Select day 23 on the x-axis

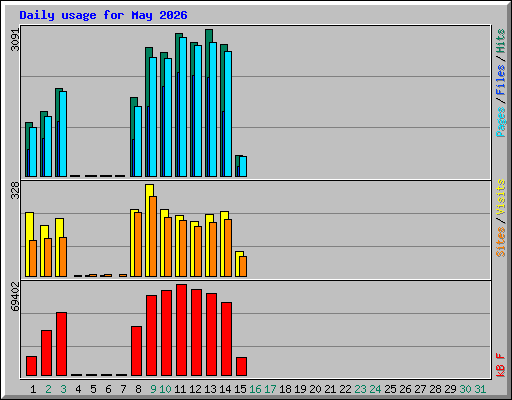pyautogui.click(x=360, y=389)
